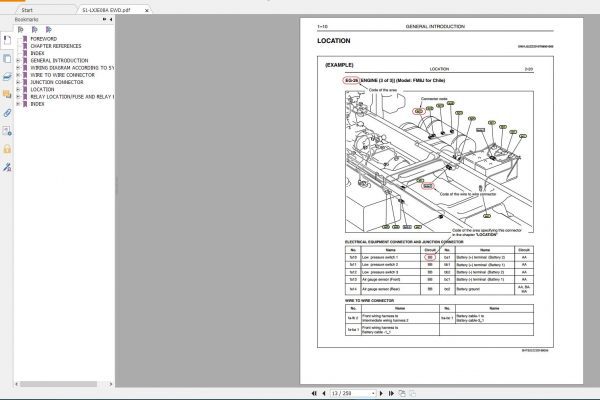Viewport: 600px width, 400px height.
Task: Select the GENERAL INTRODUCTION bookmark
Action: click(59, 60)
